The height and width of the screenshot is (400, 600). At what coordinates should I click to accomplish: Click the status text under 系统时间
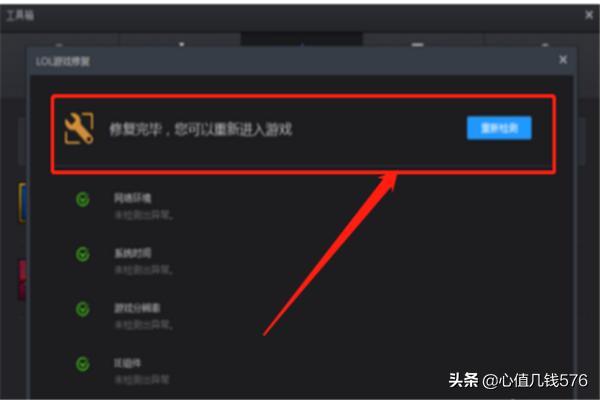tap(143, 270)
